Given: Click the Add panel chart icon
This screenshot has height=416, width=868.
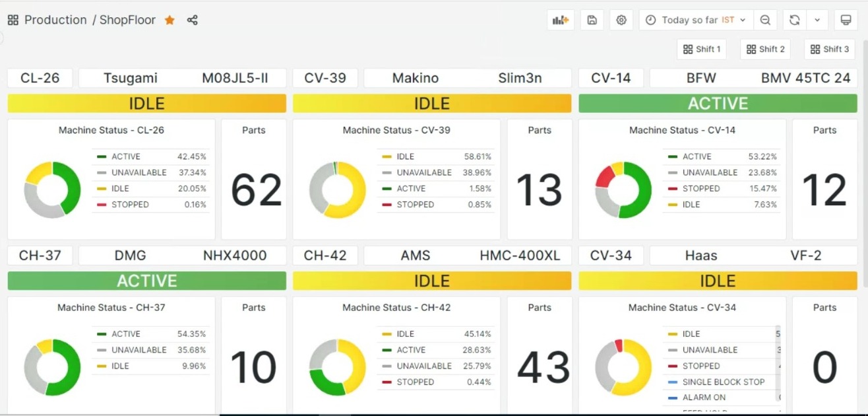Looking at the screenshot, I should tap(561, 20).
